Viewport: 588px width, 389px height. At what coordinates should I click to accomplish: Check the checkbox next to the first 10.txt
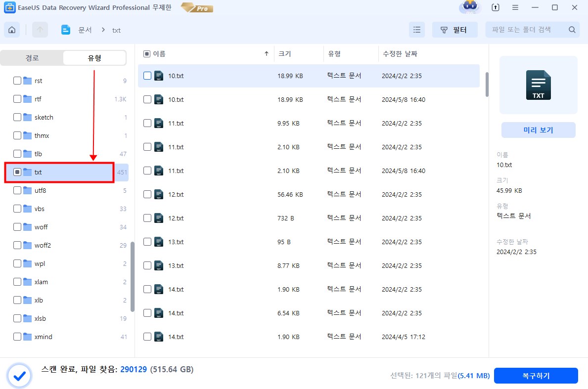[147, 76]
